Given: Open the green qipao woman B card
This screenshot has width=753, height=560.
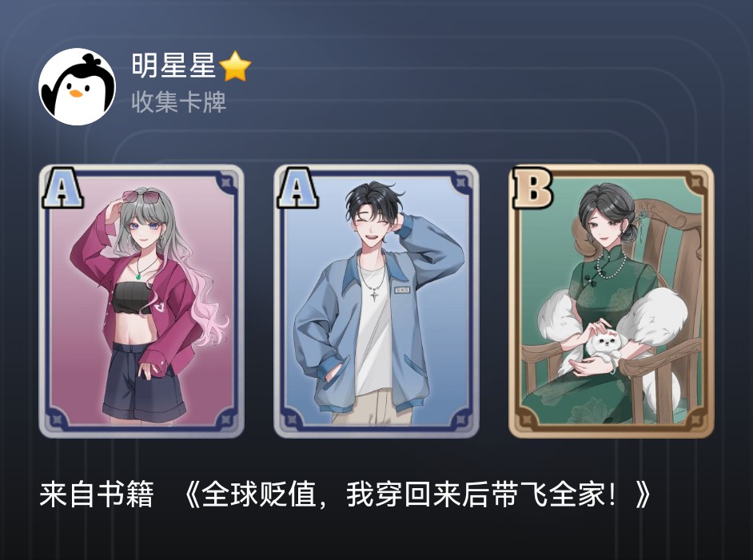Looking at the screenshot, I should 612,301.
